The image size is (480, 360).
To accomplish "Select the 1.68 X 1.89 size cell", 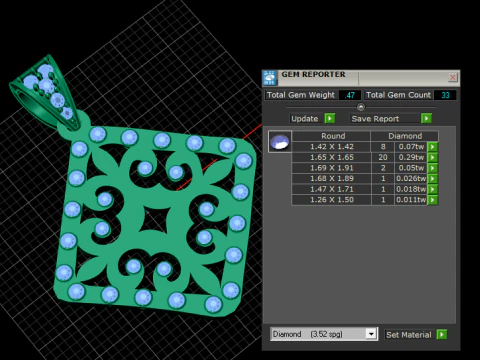I will click(x=332, y=179).
